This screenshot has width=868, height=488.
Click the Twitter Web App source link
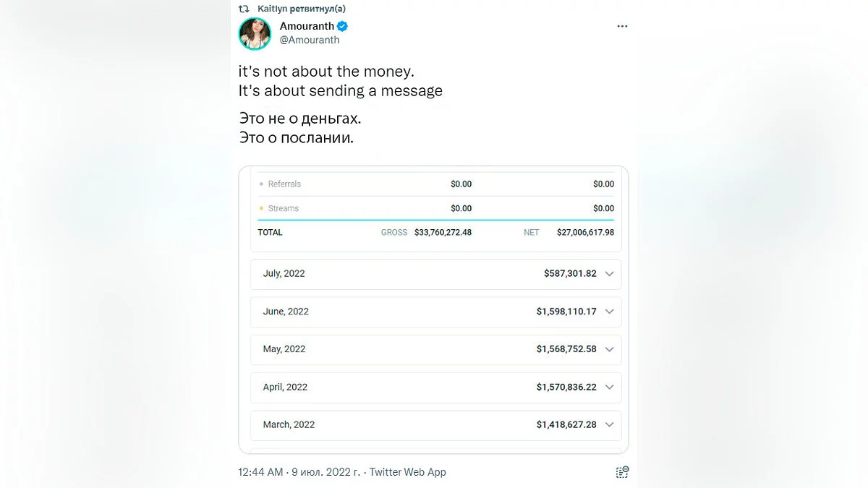407,472
